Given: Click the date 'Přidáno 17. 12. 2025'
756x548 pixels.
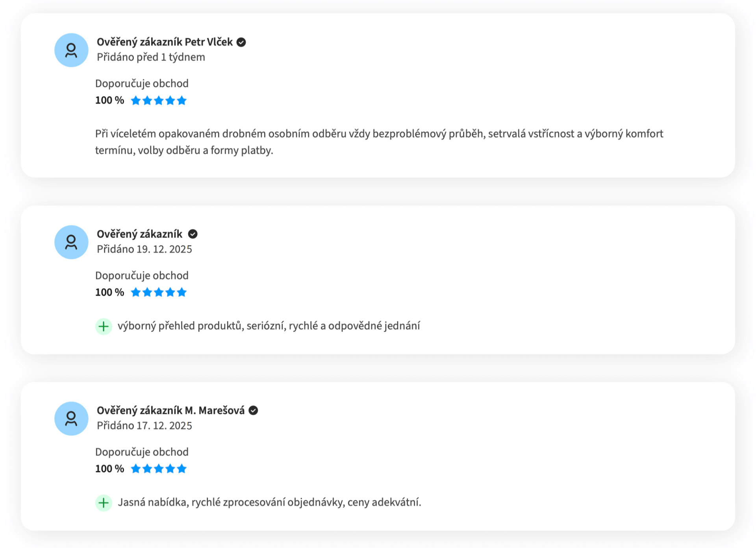Looking at the screenshot, I should (144, 425).
